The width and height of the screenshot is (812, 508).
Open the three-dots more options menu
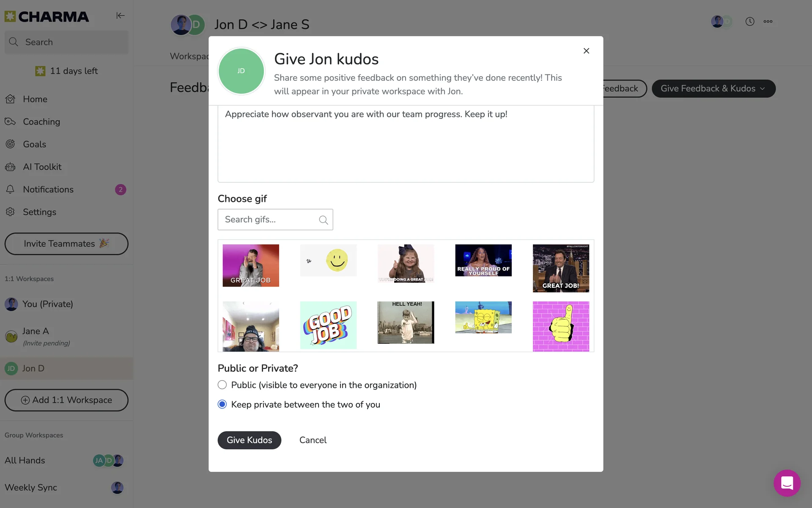tap(768, 22)
